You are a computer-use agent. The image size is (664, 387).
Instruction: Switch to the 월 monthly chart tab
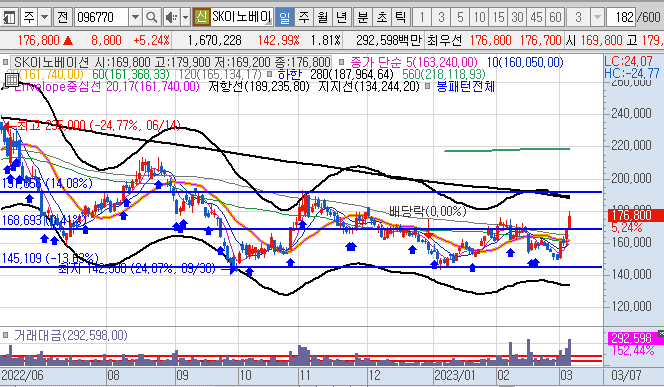(x=323, y=17)
